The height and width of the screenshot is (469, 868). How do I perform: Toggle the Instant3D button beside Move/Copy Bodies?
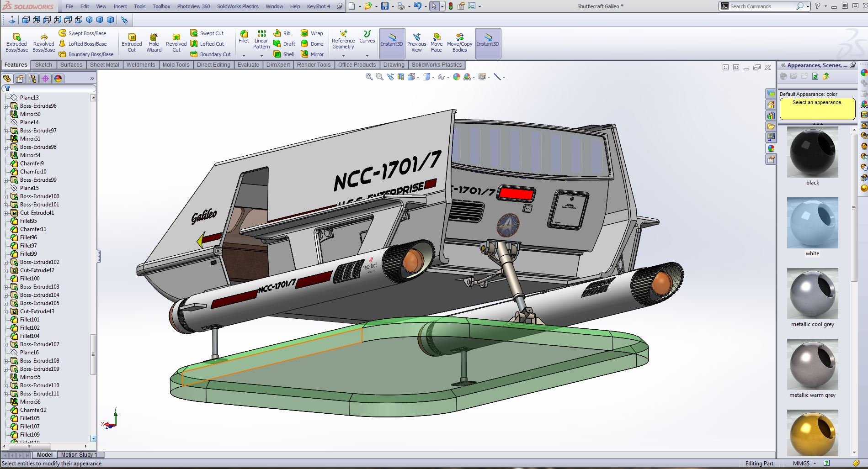point(488,43)
